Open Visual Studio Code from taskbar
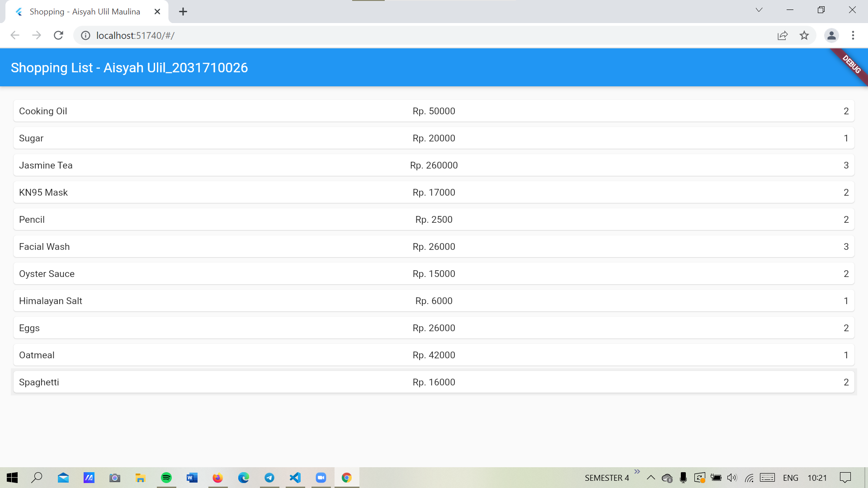868x488 pixels. point(295,478)
